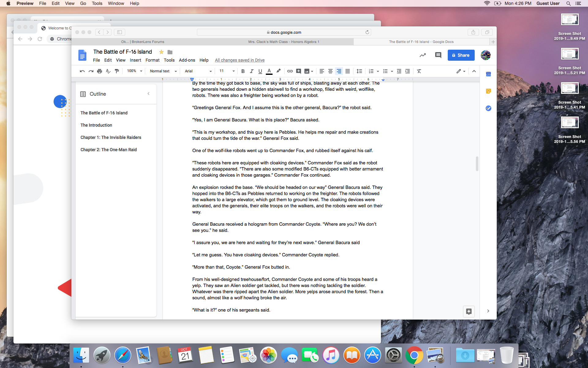Image resolution: width=588 pixels, height=368 pixels.
Task: Open the Add-ons menu
Action: (x=187, y=60)
